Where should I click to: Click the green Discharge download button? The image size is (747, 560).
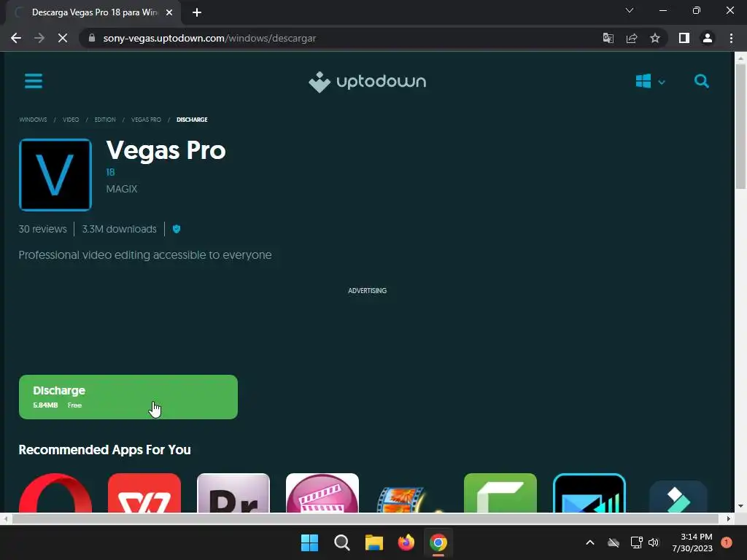point(128,397)
